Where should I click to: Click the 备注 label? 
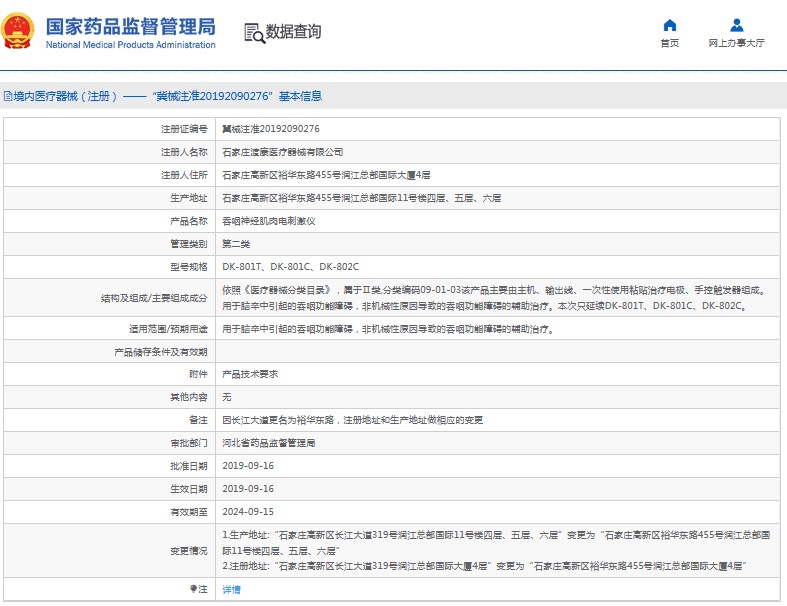pos(198,420)
